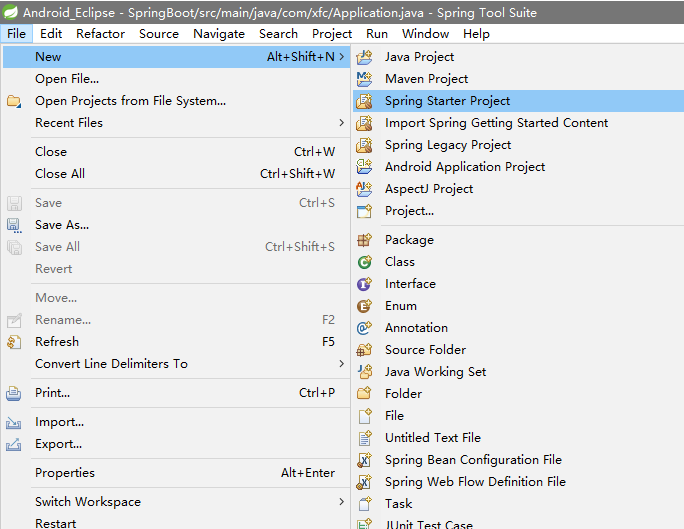The image size is (684, 529).
Task: Open the Run menu
Action: point(377,34)
